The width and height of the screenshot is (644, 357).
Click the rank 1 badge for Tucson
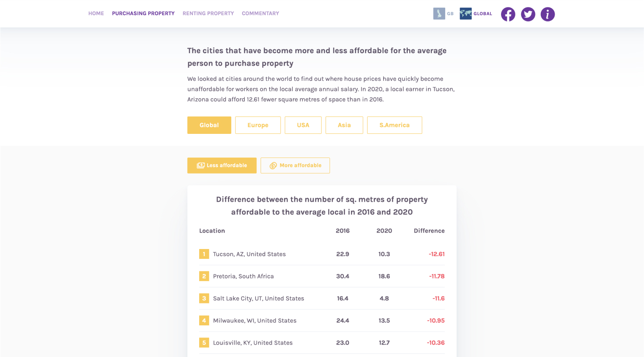[x=204, y=254]
